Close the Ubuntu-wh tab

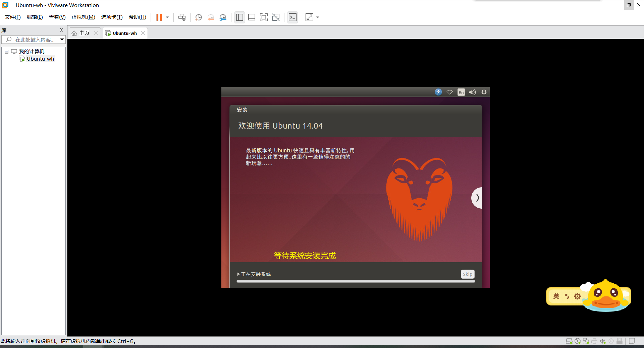[143, 33]
